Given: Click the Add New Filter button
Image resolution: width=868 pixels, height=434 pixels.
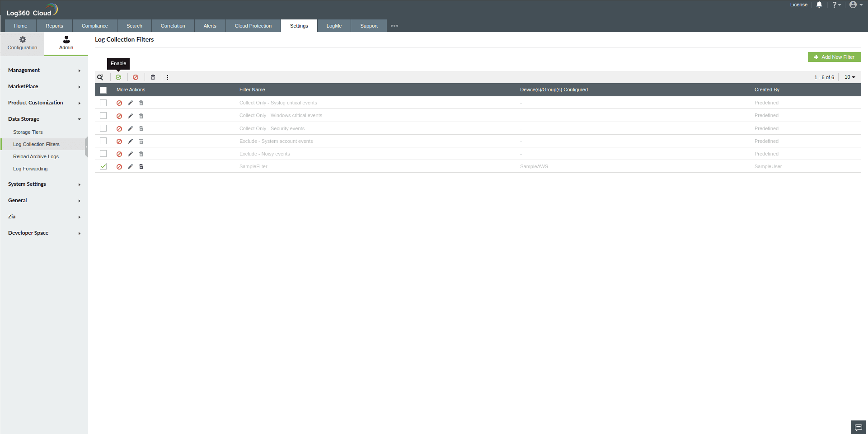Looking at the screenshot, I should (834, 57).
